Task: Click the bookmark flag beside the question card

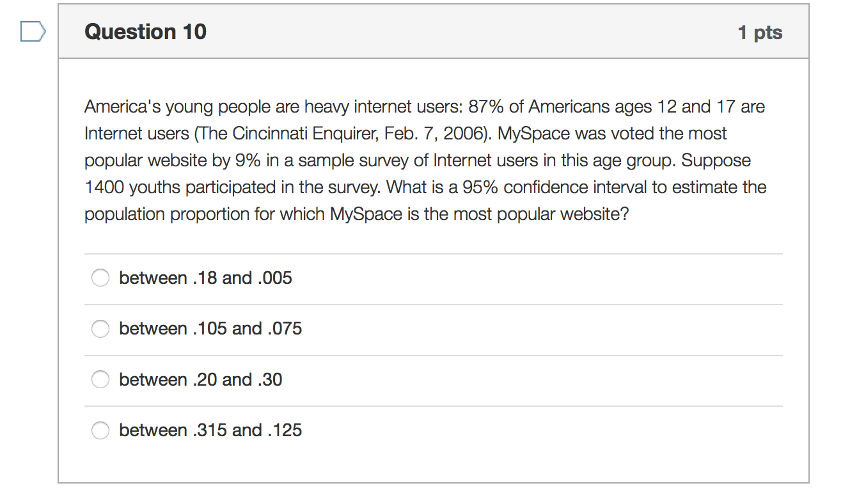Action: point(34,31)
